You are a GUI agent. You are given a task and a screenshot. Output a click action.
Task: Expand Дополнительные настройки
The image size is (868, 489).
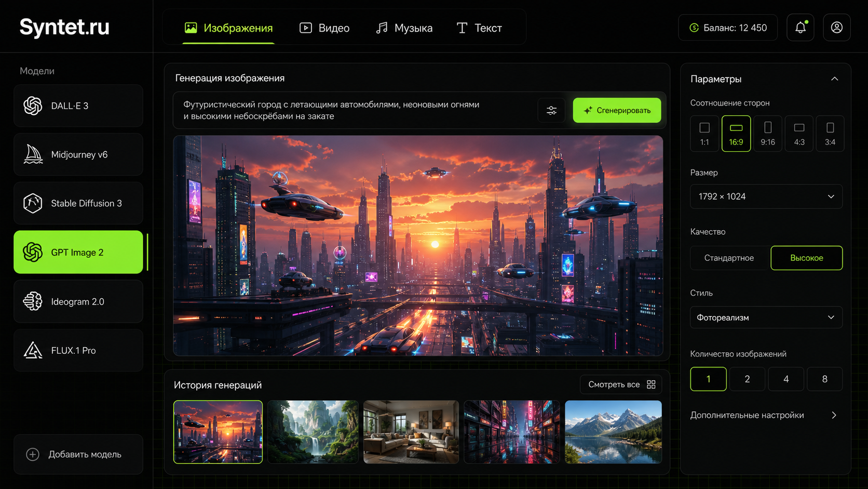pos(764,415)
